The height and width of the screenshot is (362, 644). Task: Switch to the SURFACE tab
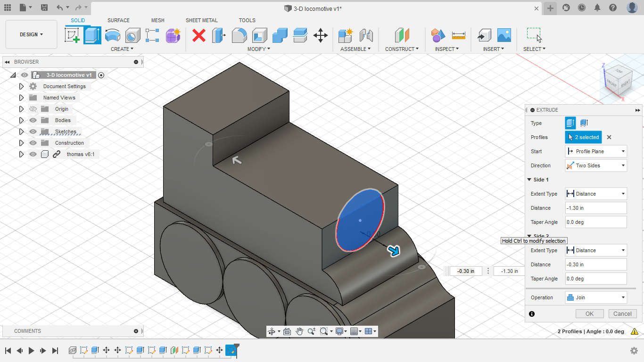tap(118, 20)
